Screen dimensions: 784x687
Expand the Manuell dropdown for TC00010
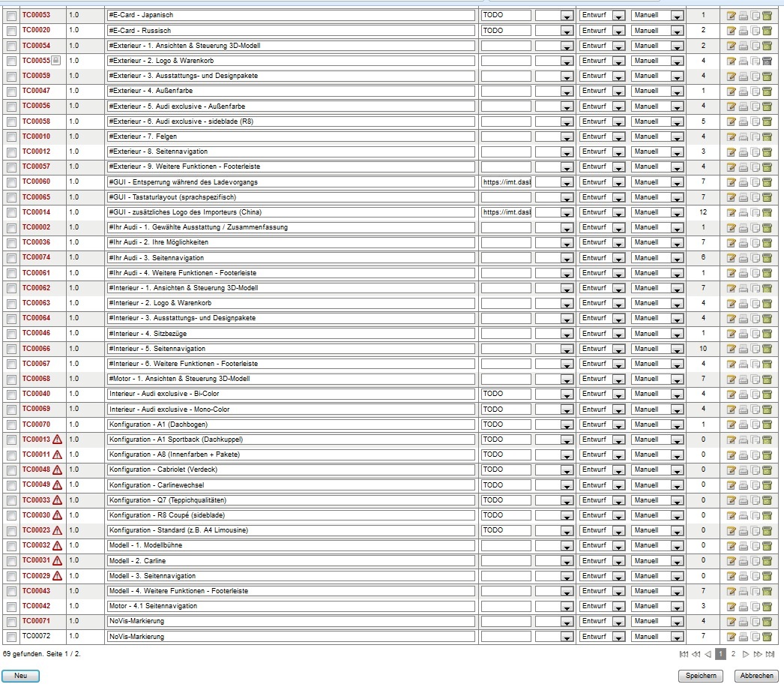click(x=676, y=137)
